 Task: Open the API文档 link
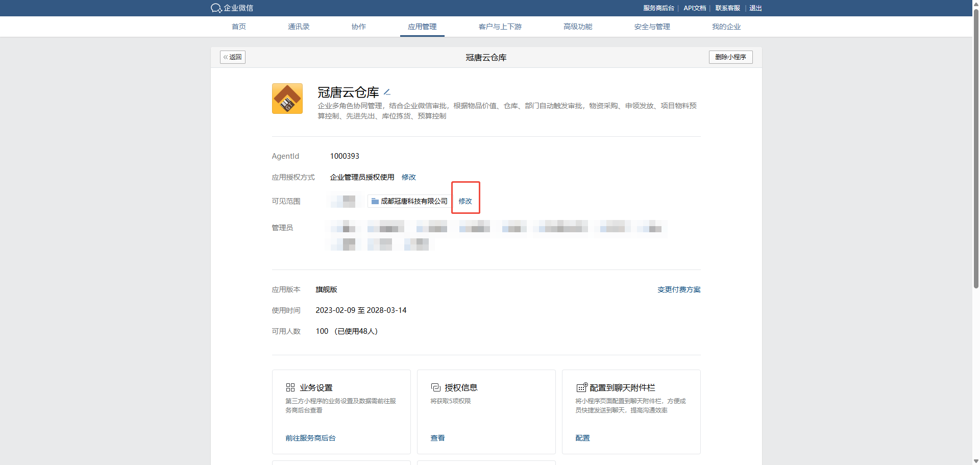click(695, 8)
